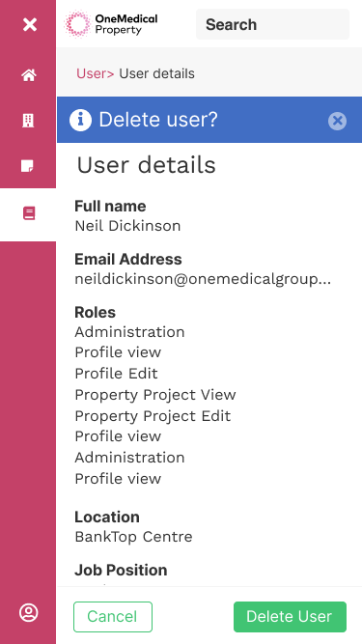Select the book icon in the sidebar
The image size is (362, 644).
click(29, 213)
